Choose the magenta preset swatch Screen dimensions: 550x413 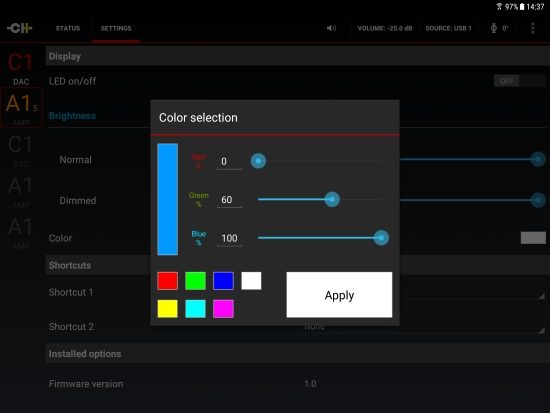coord(223,309)
